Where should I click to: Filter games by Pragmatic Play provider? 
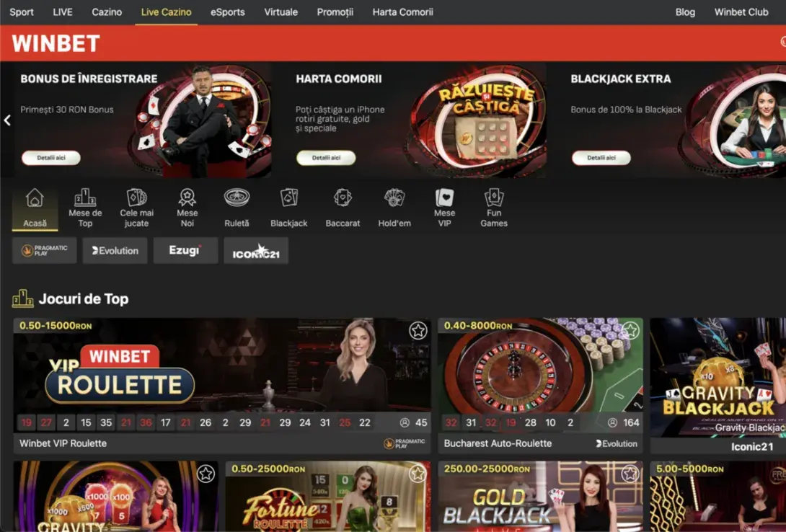coord(45,251)
